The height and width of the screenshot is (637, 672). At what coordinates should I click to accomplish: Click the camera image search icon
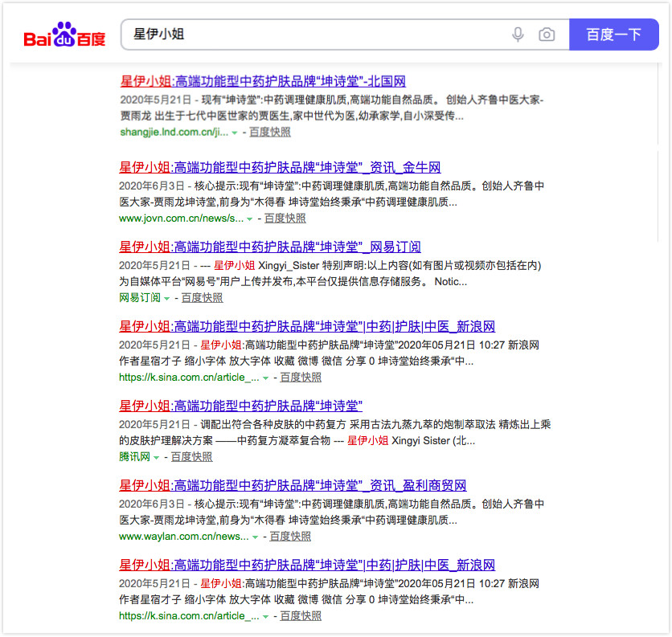point(547,35)
